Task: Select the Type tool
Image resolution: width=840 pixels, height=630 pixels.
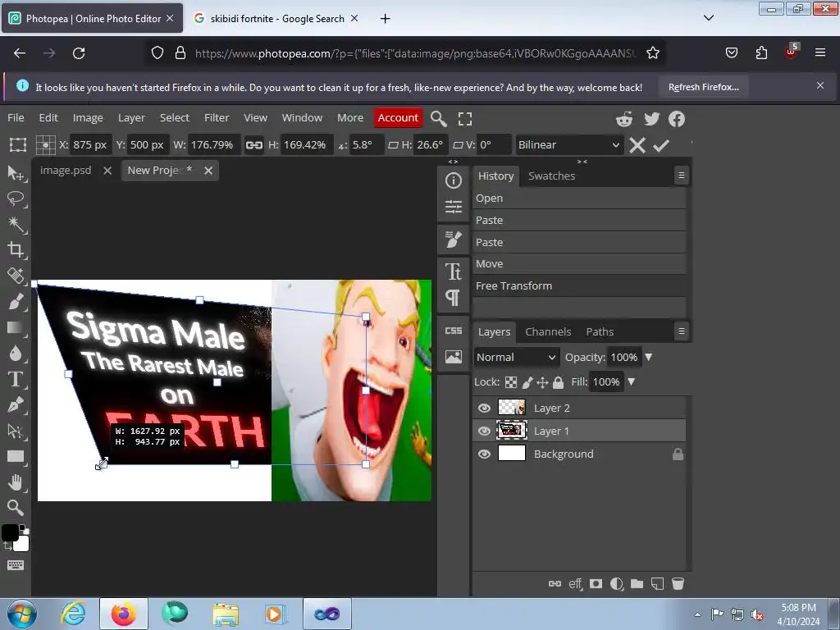Action: (16, 379)
